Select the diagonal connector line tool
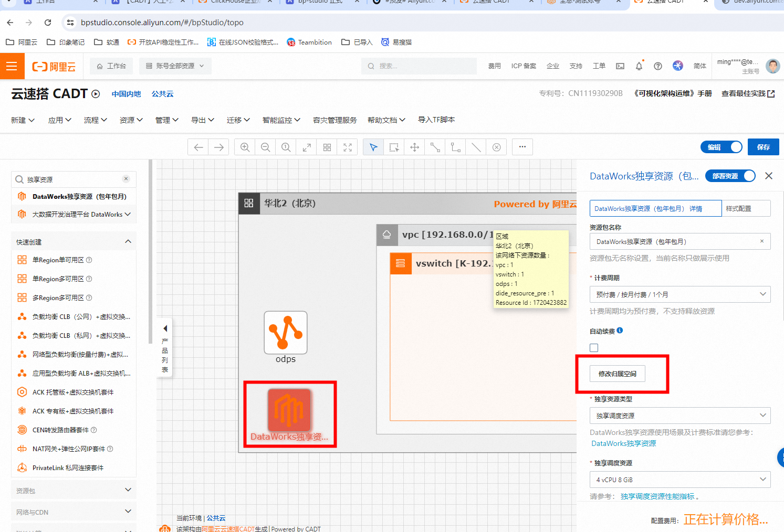This screenshot has width=784, height=532. coord(435,147)
